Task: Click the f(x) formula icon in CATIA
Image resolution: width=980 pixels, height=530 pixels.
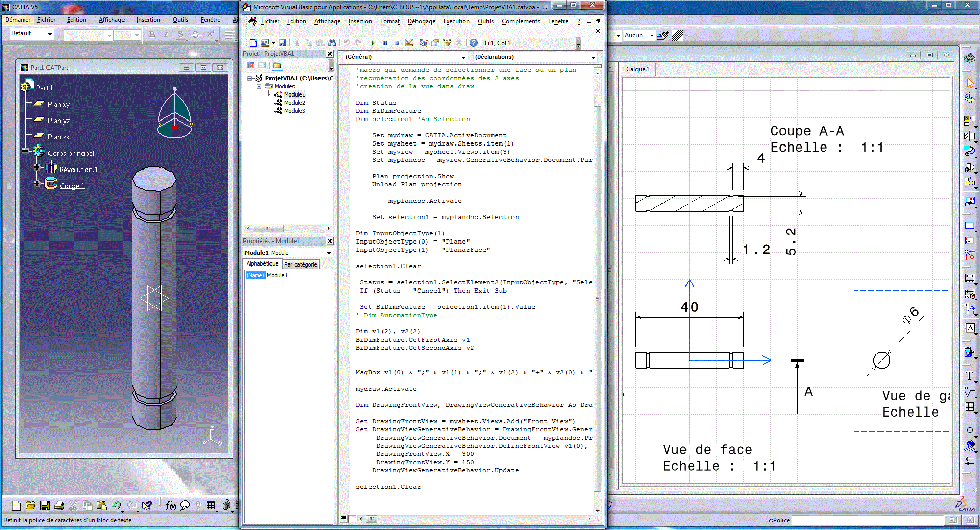Action: [171, 505]
